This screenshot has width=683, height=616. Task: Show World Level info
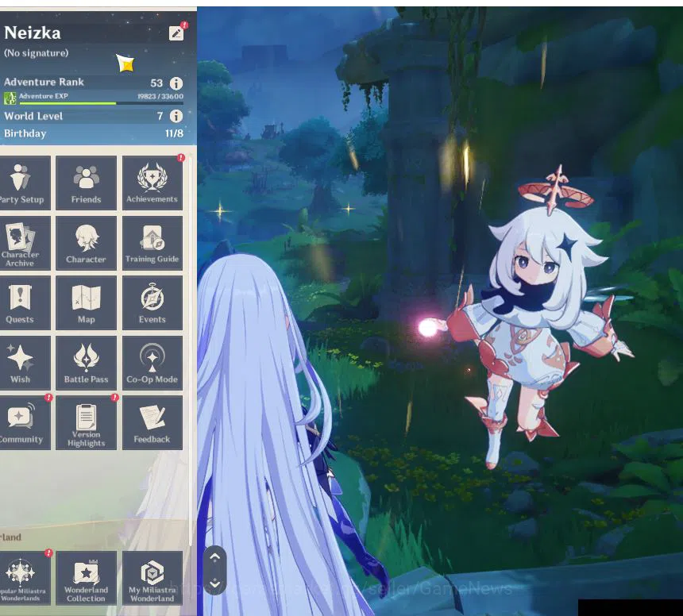click(x=176, y=116)
